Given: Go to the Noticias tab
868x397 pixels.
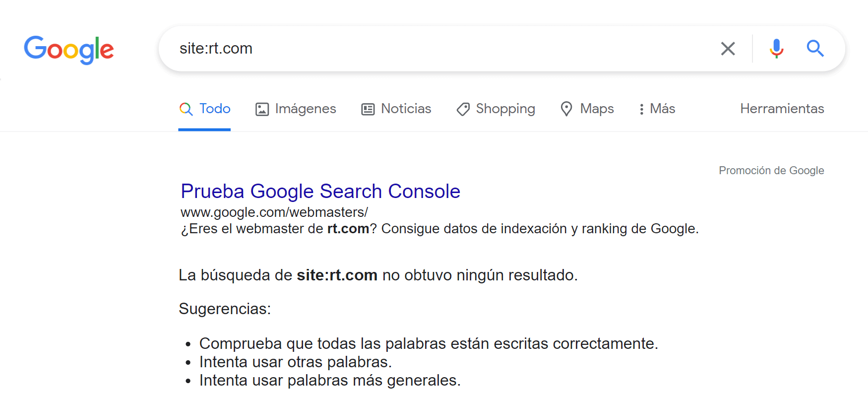Looking at the screenshot, I should pos(406,109).
